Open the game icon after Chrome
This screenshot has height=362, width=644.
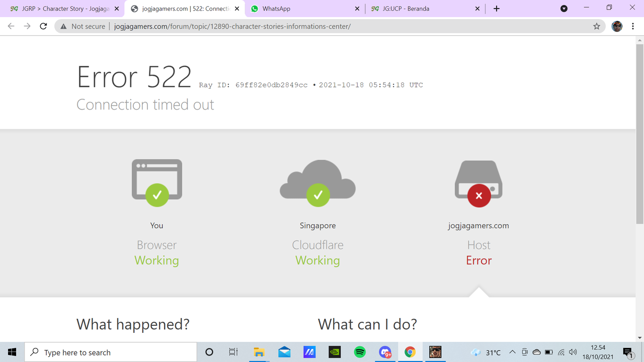435,352
